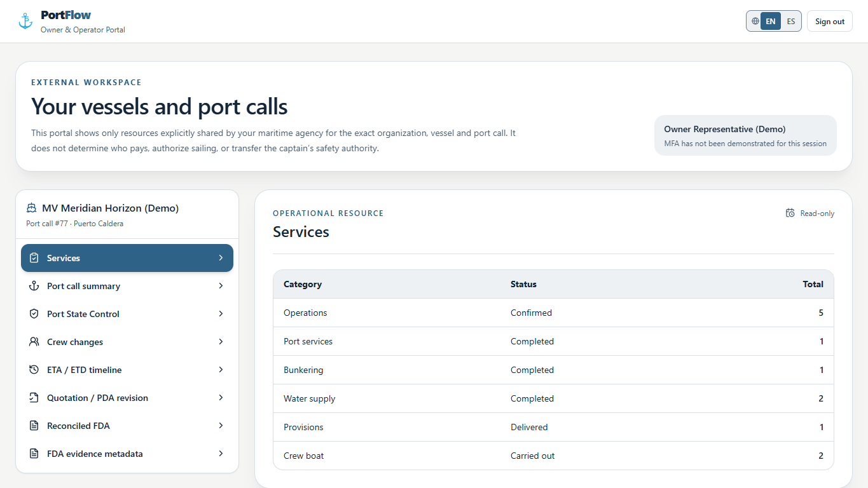Select the Water supply category cell
The width and height of the screenshot is (868, 488).
tap(309, 398)
